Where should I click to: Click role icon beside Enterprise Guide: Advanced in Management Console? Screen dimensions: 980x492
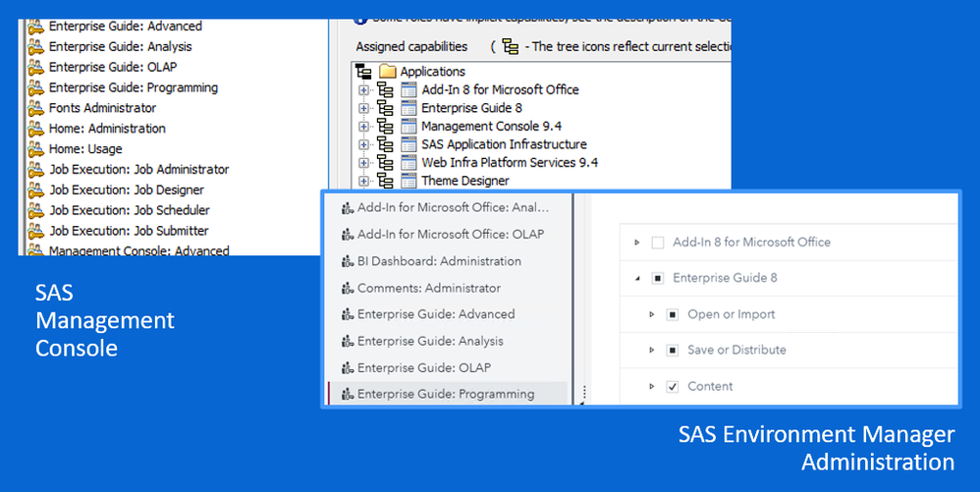[x=35, y=27]
